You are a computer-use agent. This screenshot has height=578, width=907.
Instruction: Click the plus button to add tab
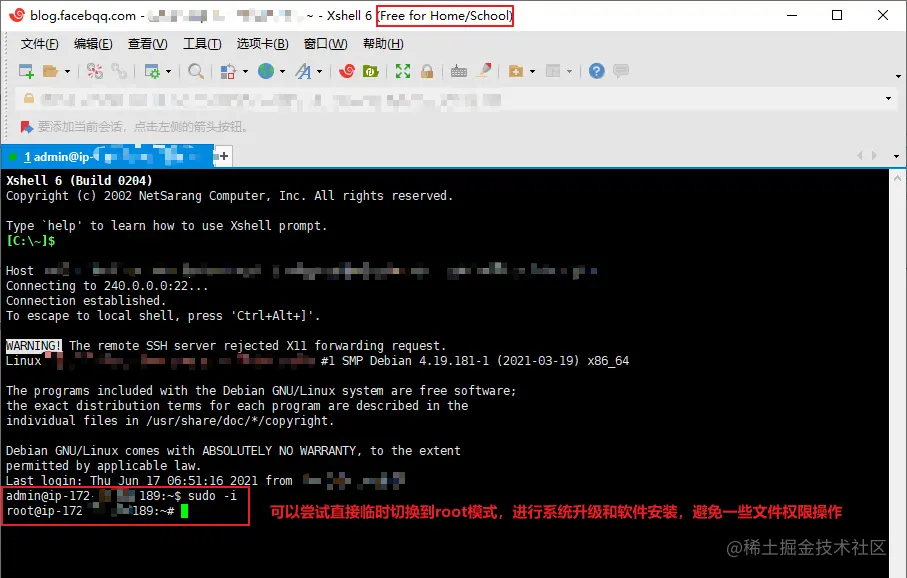(223, 156)
